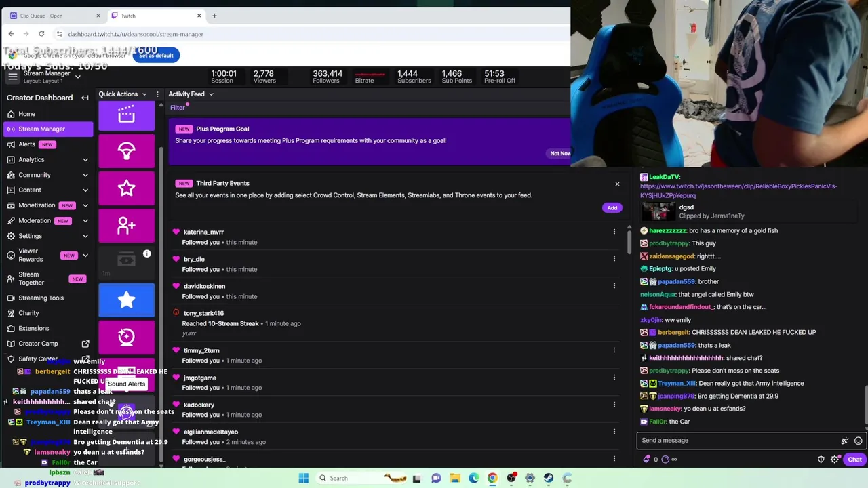The width and height of the screenshot is (868, 488).
Task: Open Stream Together in the sidebar
Action: point(46,279)
